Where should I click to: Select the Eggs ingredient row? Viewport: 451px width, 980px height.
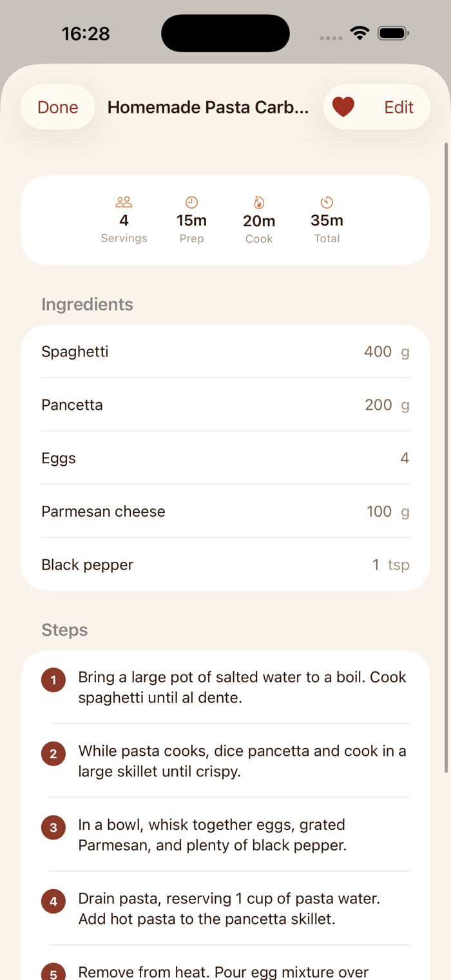pyautogui.click(x=225, y=458)
